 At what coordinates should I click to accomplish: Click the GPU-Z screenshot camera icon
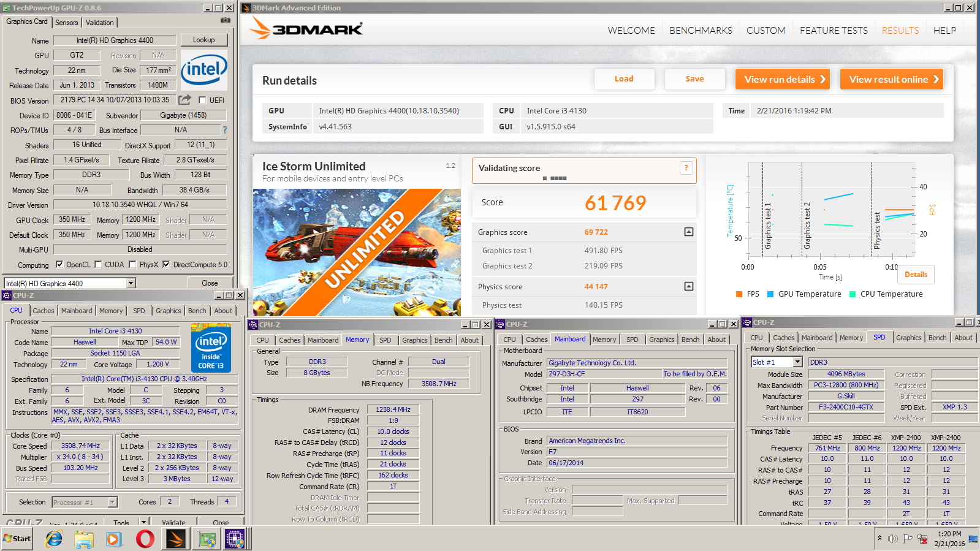pyautogui.click(x=226, y=20)
